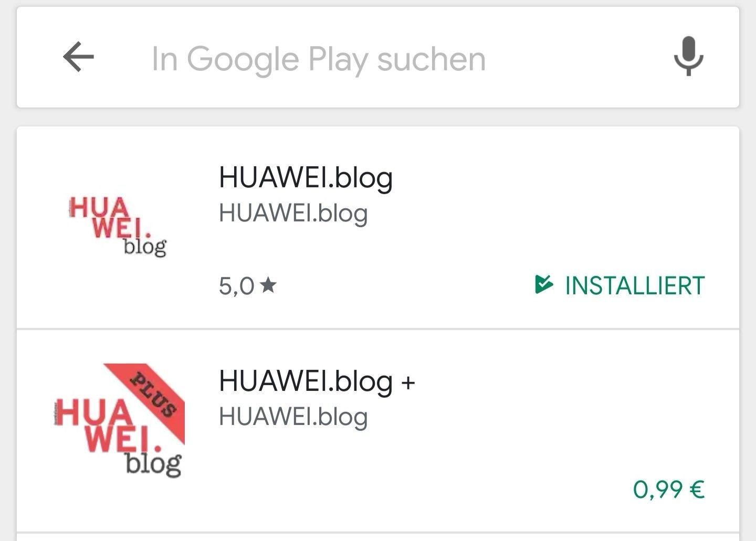Go back using the left arrow
756x541 pixels.
point(78,57)
